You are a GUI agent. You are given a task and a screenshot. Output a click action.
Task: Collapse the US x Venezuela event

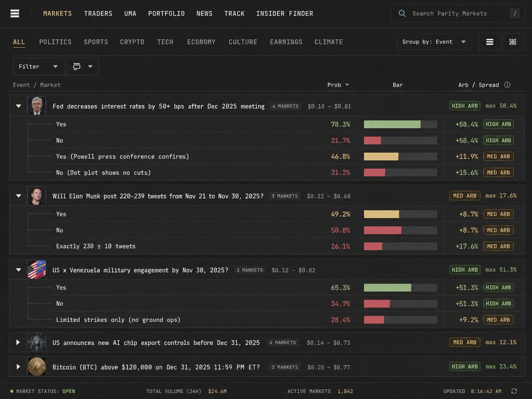(18, 270)
